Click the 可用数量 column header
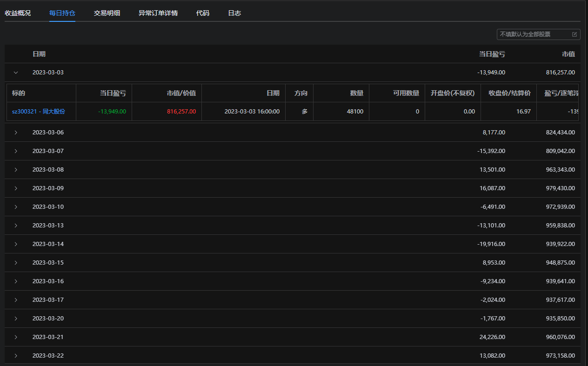Screen dimensions: 588x366 tap(406, 93)
